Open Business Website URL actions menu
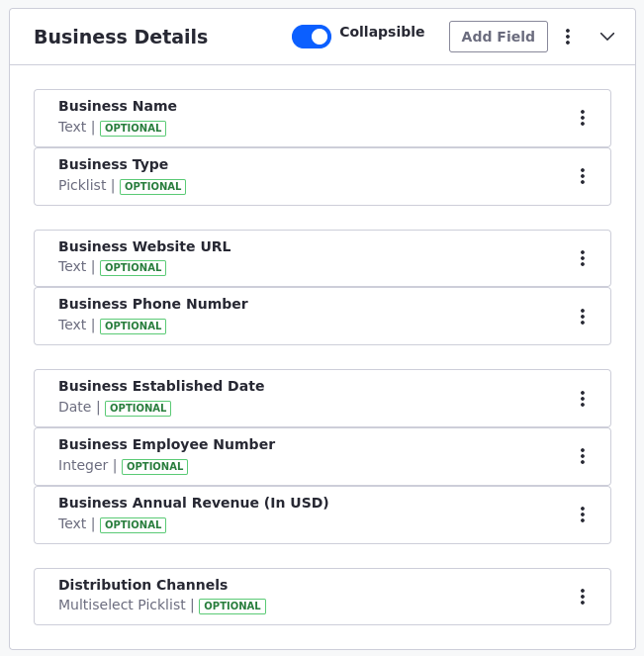The image size is (644, 656). point(582,258)
